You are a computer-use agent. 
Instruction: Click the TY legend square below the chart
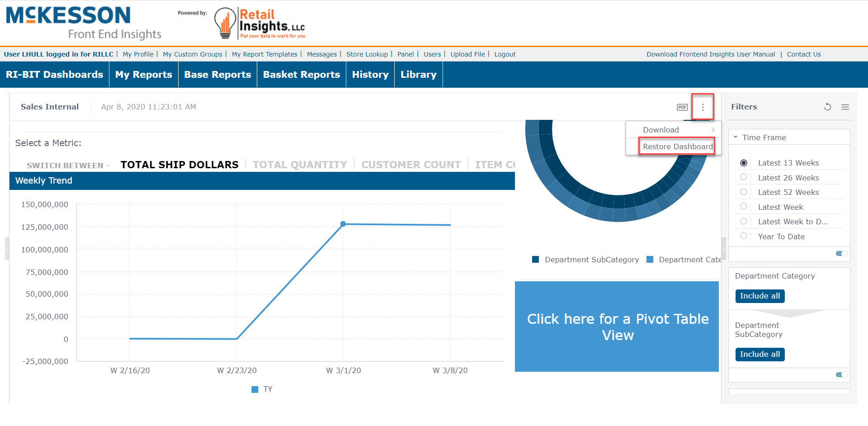[255, 389]
